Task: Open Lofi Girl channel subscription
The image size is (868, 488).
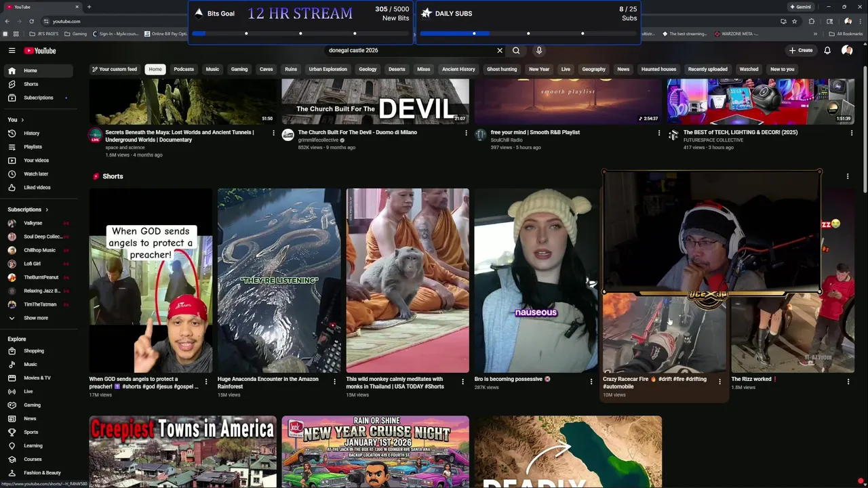Action: [39, 264]
